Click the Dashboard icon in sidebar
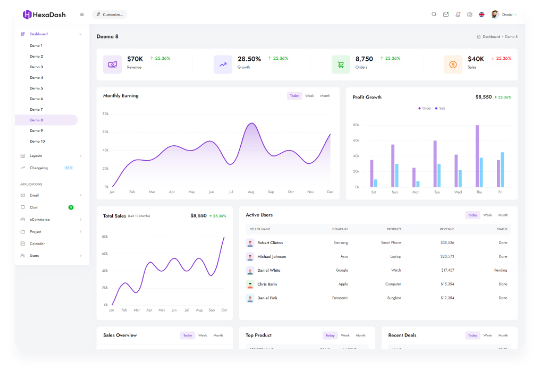Image resolution: width=540 pixels, height=374 pixels. (x=23, y=34)
